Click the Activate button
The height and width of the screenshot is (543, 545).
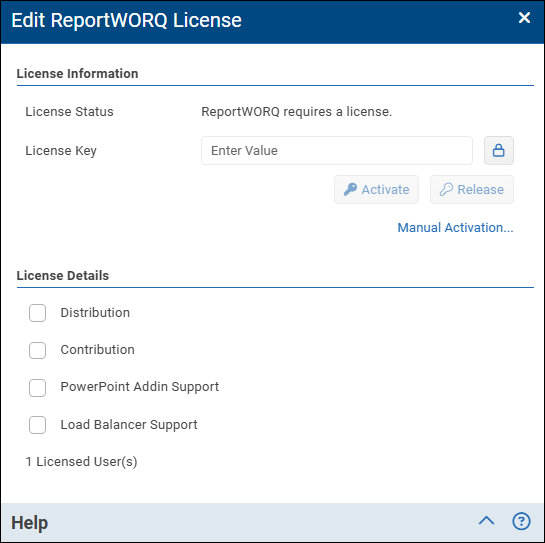(x=376, y=189)
